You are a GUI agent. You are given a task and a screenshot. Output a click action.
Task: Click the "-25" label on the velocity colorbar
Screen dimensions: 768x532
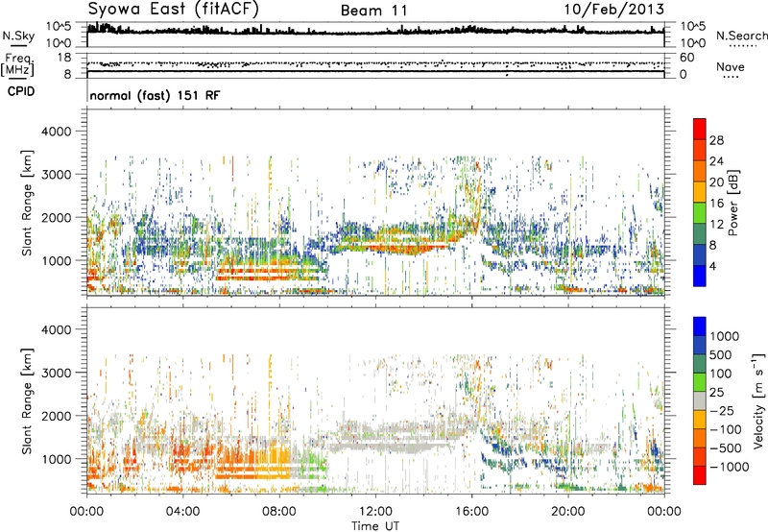click(722, 411)
